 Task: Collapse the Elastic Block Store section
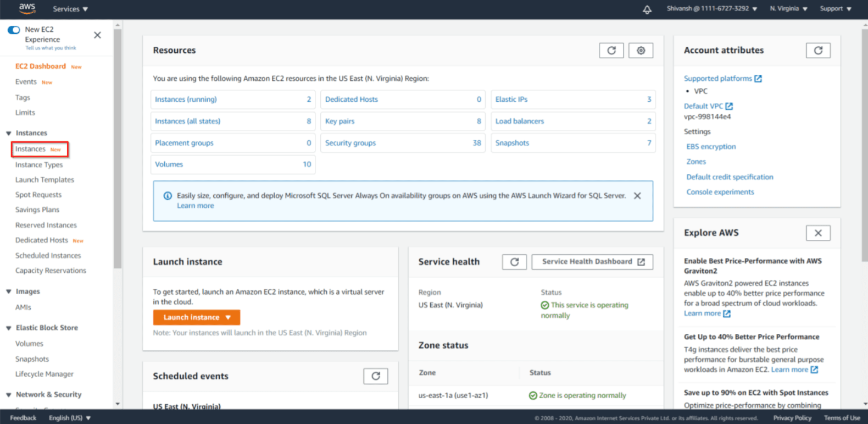point(9,328)
